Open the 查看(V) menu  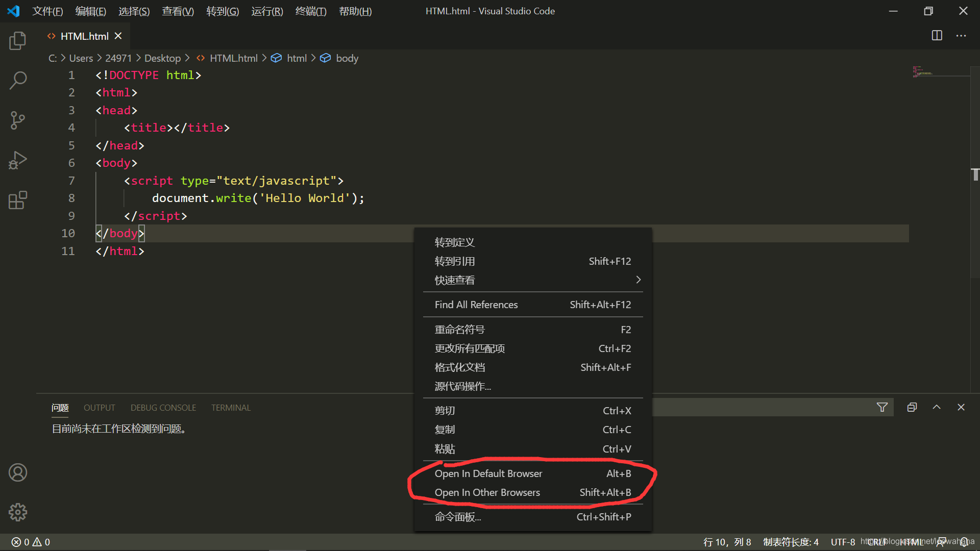click(178, 11)
